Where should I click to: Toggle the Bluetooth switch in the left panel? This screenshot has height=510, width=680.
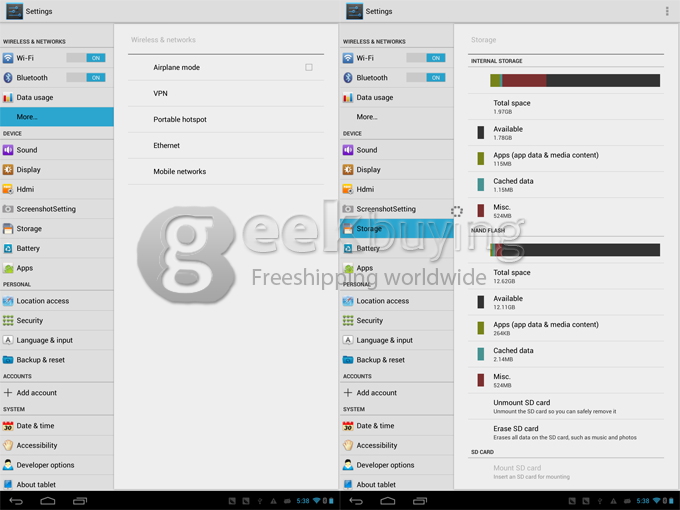click(x=86, y=78)
